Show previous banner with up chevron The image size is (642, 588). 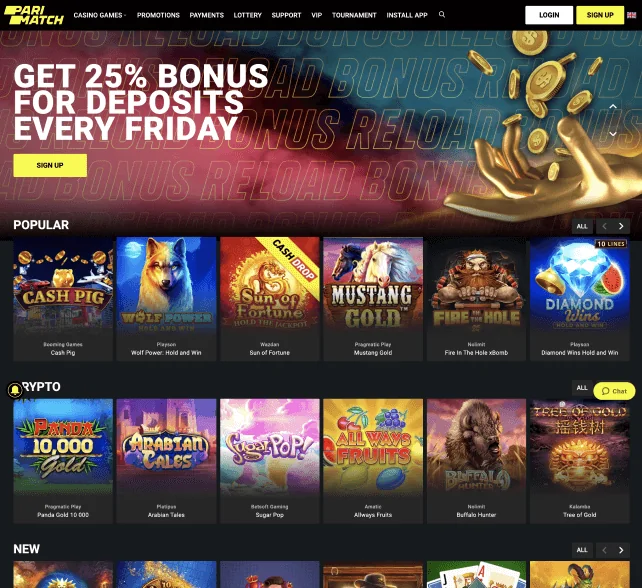point(613,106)
